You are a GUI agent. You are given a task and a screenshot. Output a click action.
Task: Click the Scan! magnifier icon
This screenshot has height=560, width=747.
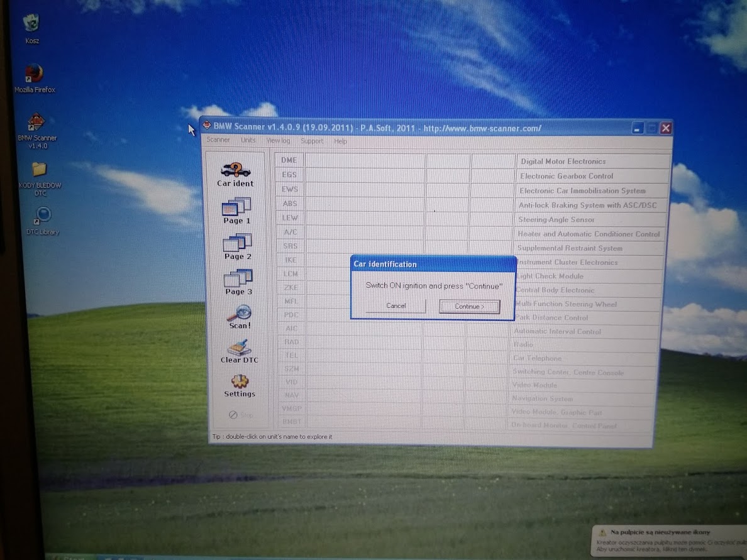click(240, 313)
